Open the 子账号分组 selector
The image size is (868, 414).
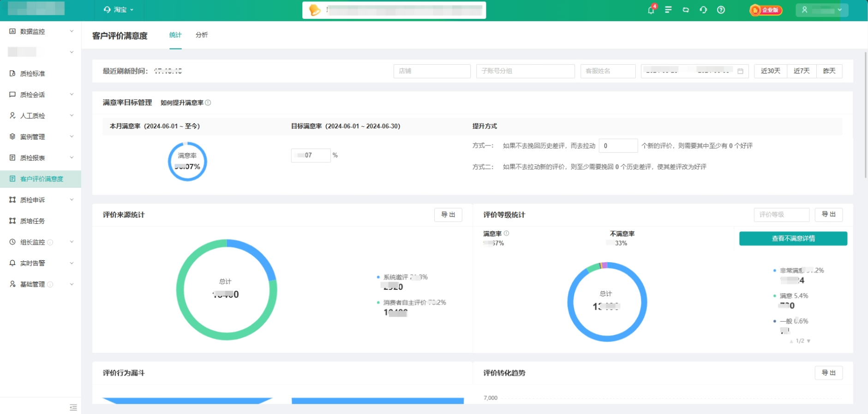(525, 71)
